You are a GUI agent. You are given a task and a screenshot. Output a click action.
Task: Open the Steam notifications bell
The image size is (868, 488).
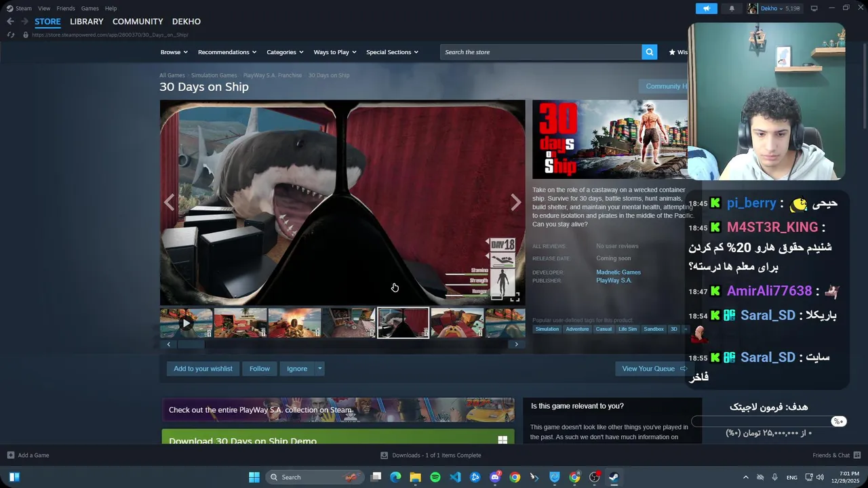coord(732,8)
